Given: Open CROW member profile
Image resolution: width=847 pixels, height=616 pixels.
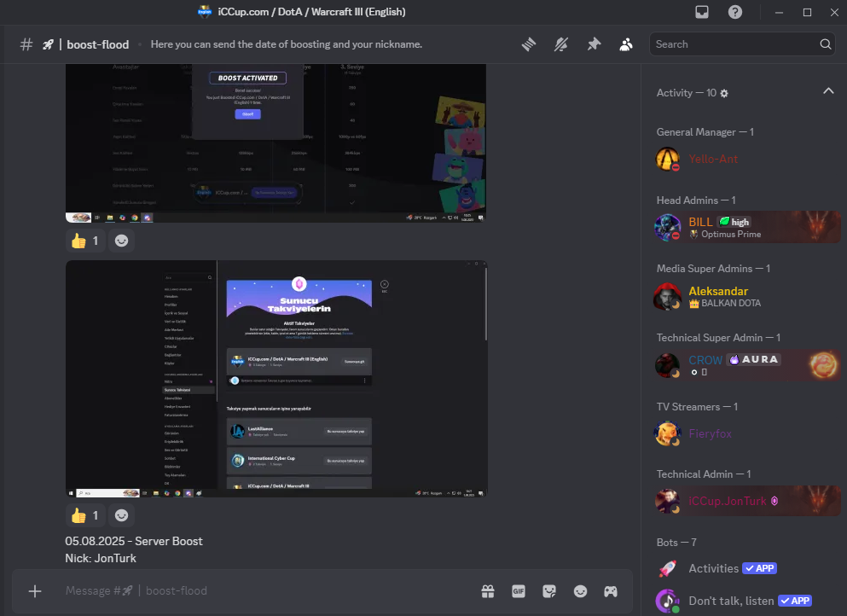Looking at the screenshot, I should pos(747,365).
